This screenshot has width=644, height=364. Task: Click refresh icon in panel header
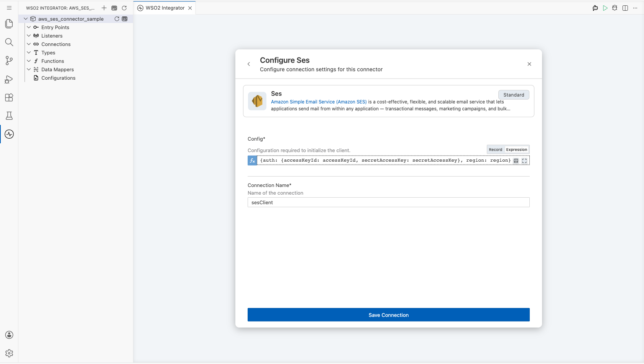(124, 8)
